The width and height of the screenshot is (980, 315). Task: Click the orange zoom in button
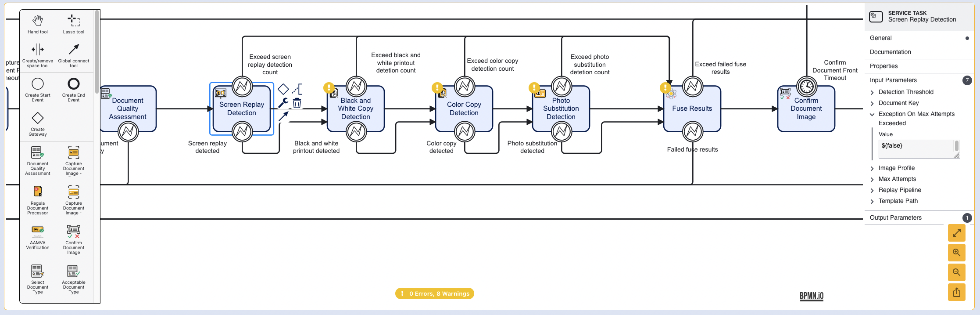[956, 253]
